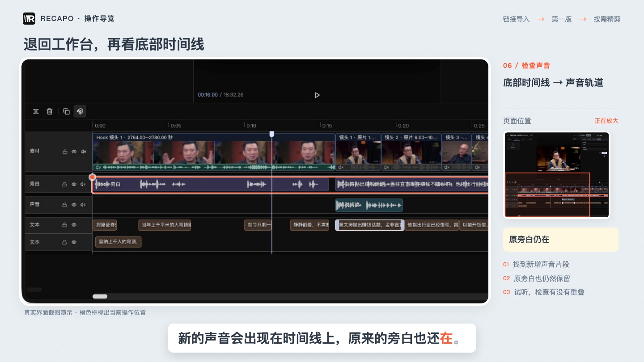
Task: Select the 镜头 2 · 原片 clip
Action: click(x=411, y=152)
